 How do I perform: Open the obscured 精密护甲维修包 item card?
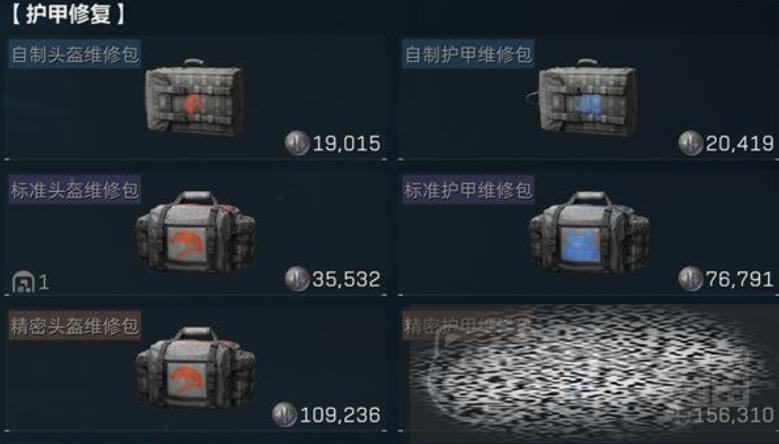tap(589, 371)
